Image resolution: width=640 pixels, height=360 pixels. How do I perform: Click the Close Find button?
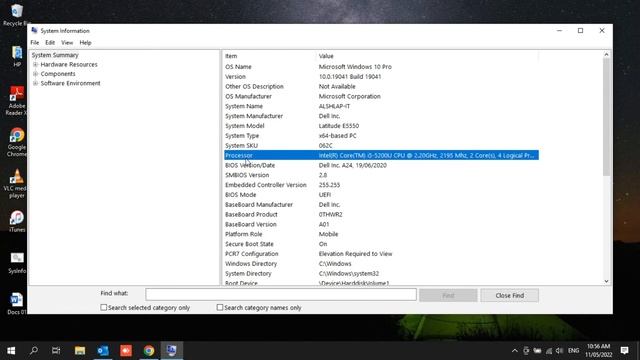[509, 295]
